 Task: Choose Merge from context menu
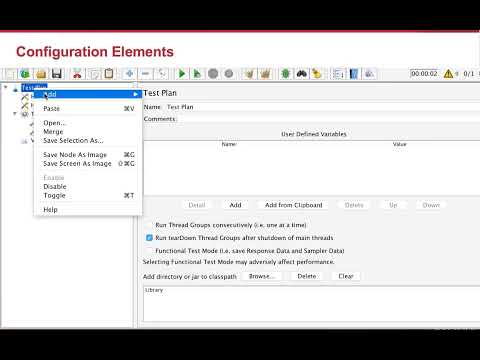88,132
